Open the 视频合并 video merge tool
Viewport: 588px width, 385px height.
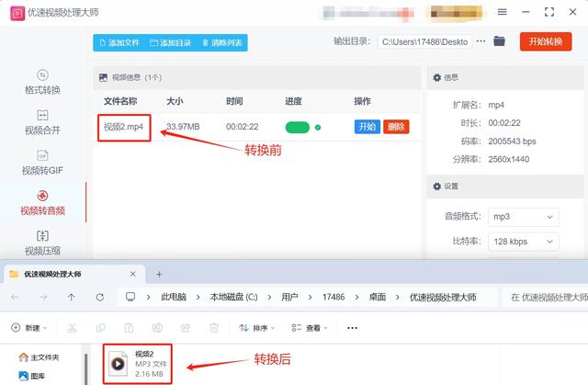42,122
